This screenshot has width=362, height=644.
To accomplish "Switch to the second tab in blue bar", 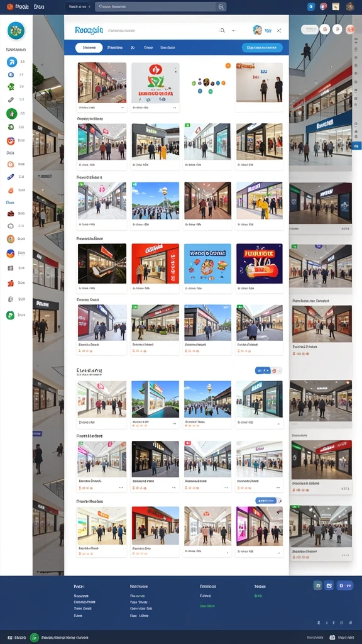I will pyautogui.click(x=115, y=48).
